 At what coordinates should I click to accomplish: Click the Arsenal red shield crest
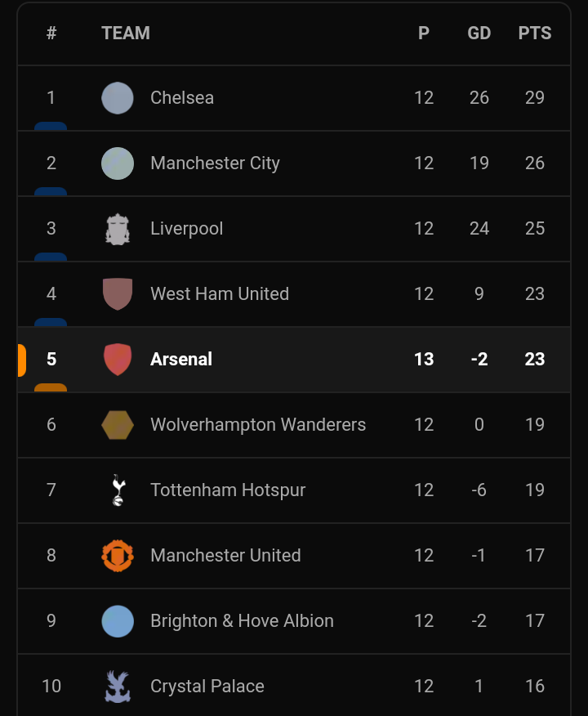(118, 360)
